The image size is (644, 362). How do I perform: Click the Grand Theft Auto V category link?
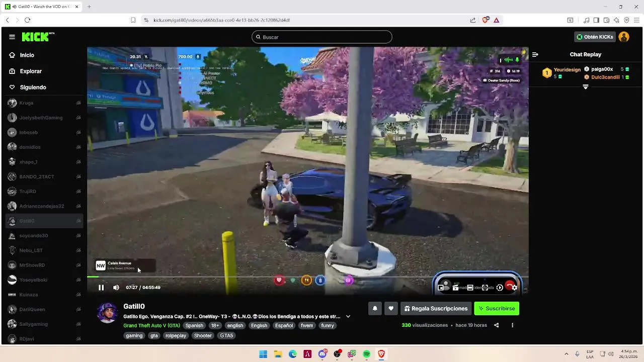[x=151, y=326]
